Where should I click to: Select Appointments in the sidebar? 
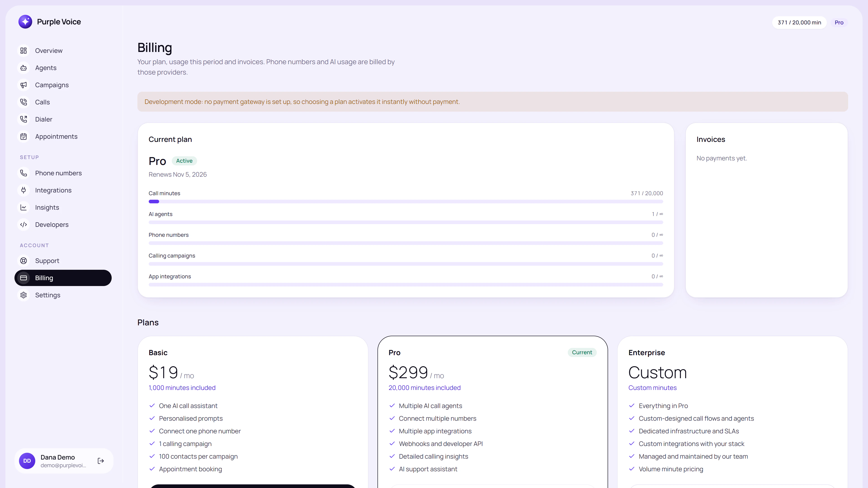[x=63, y=136]
